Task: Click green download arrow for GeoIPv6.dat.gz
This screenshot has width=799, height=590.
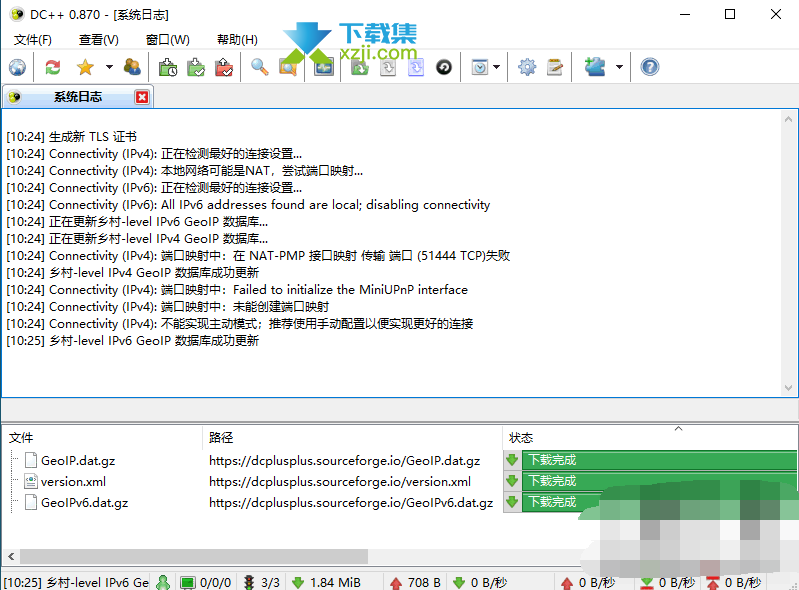Action: 512,502
